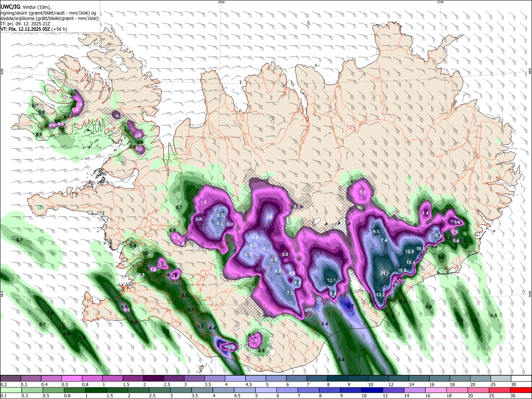The height and width of the screenshot is (399, 532).
Task: Click the 6.6 precipitation value on the map
Action: pos(278,271)
